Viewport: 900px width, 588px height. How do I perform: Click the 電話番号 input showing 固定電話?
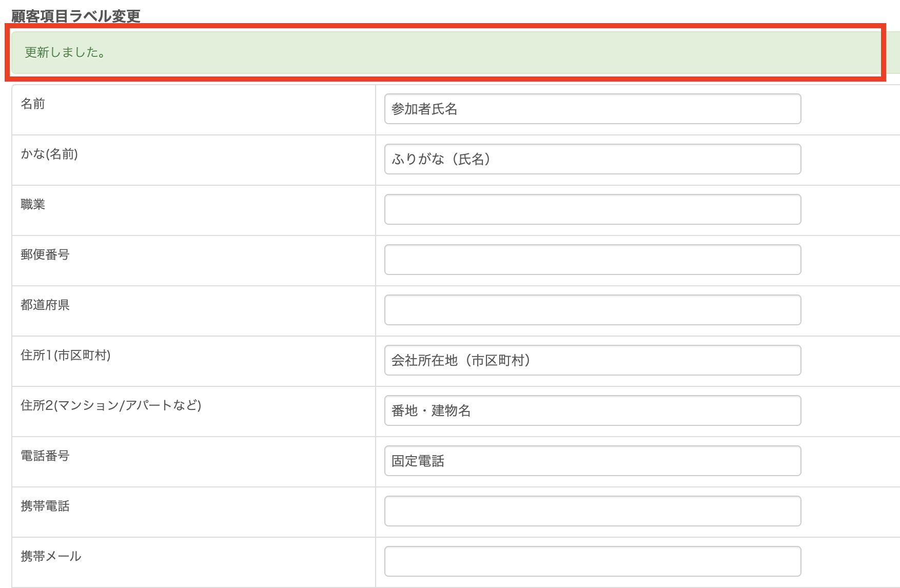pyautogui.click(x=592, y=461)
